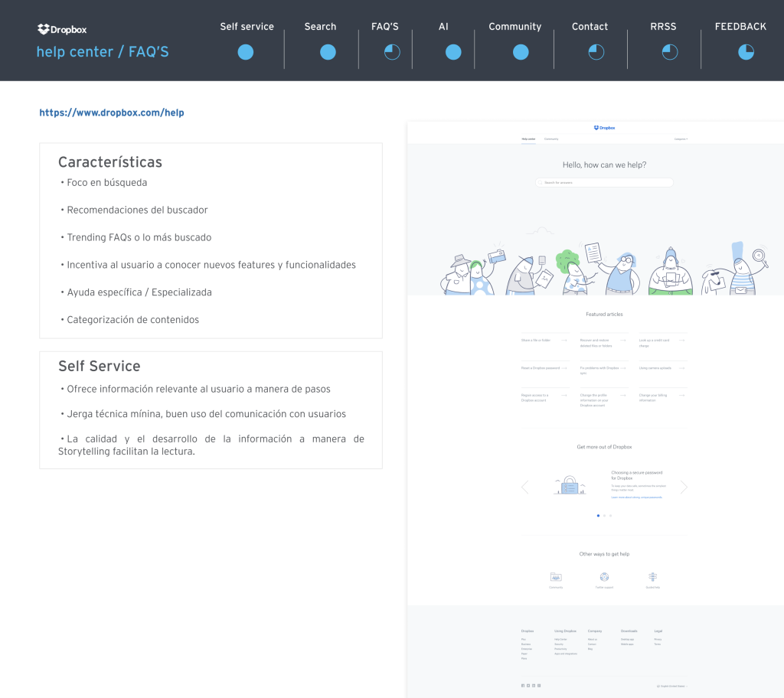The width and height of the screenshot is (784, 698).
Task: Select the first carousel pagination dot
Action: 598,516
